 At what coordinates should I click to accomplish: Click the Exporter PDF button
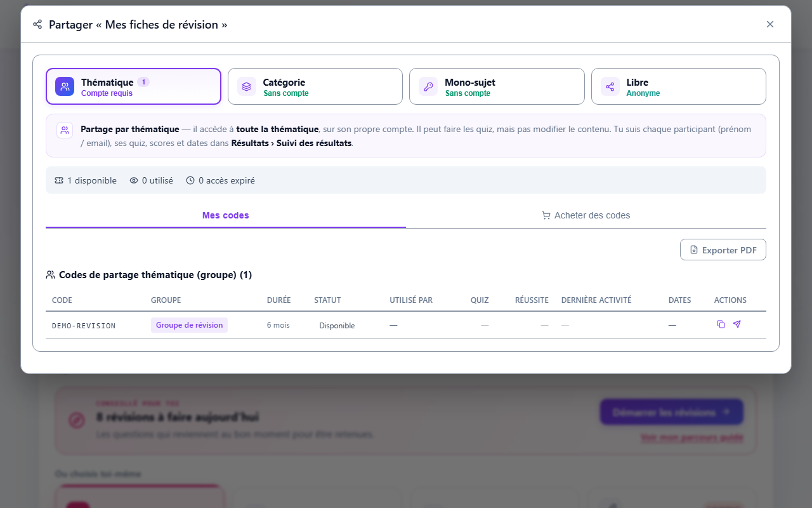coord(723,250)
